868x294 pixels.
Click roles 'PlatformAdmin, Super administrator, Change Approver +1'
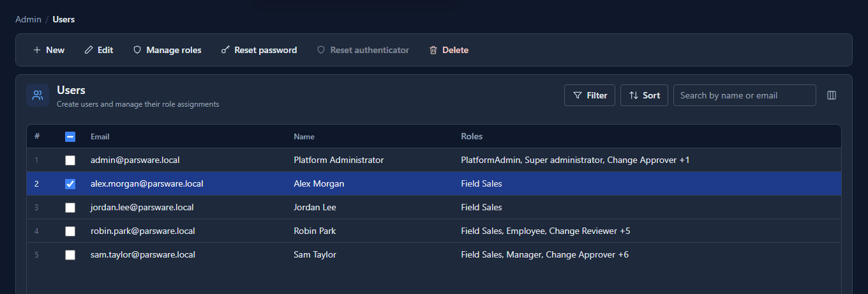575,160
